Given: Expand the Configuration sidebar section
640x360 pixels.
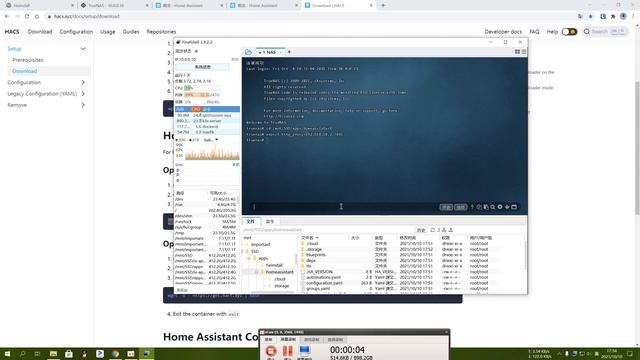Looking at the screenshot, I should click(x=83, y=82).
